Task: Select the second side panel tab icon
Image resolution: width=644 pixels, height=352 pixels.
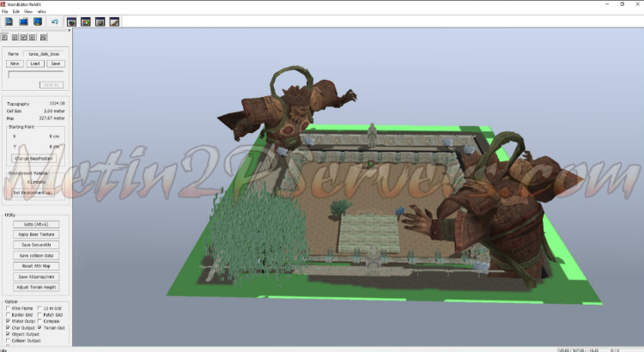Action: click(x=15, y=38)
